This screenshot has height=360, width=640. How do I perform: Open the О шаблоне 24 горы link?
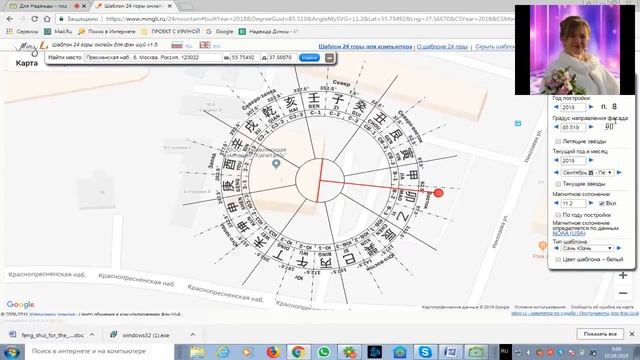[442, 47]
